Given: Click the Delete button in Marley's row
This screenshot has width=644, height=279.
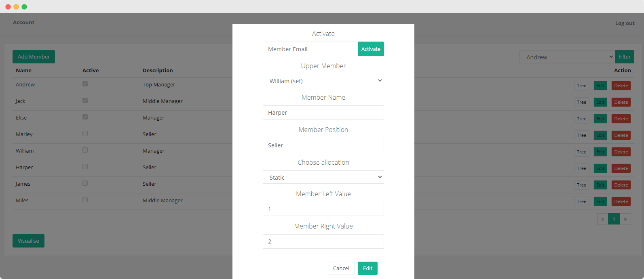Looking at the screenshot, I should 621,135.
